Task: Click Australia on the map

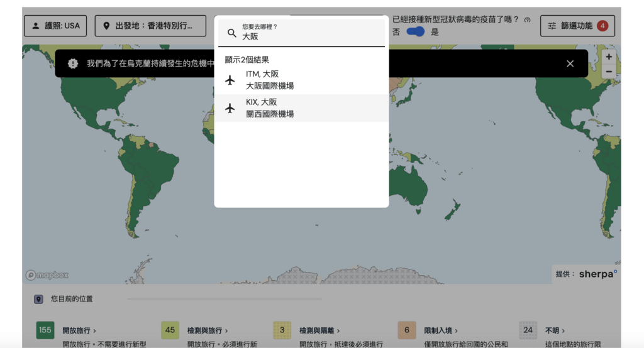Action: pos(407,187)
